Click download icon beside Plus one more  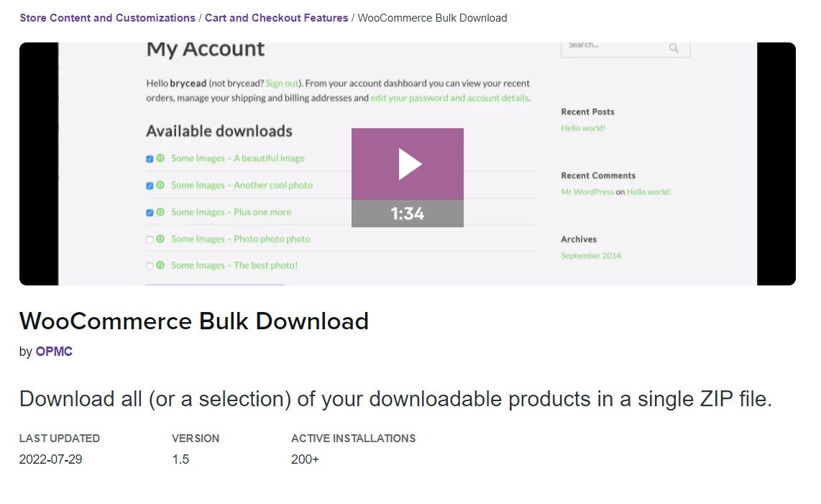click(x=160, y=211)
